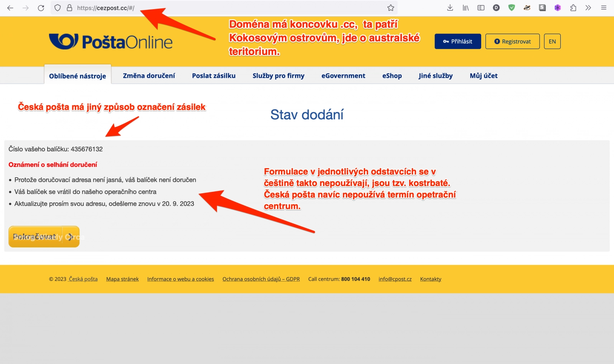Go forward with the browser forward arrow
This screenshot has width=614, height=364.
click(x=26, y=8)
